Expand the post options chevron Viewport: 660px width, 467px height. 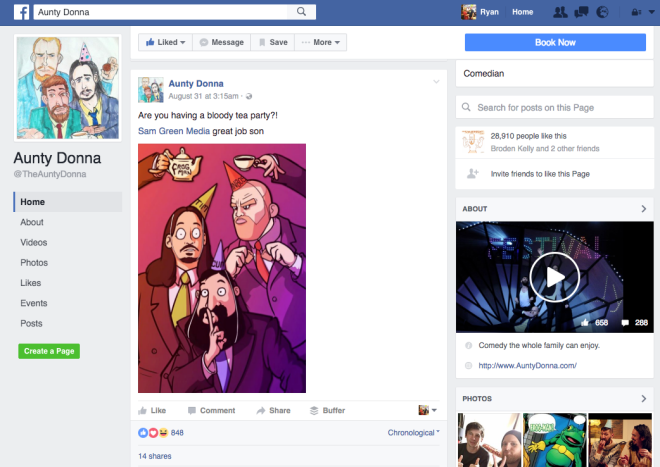(x=436, y=81)
